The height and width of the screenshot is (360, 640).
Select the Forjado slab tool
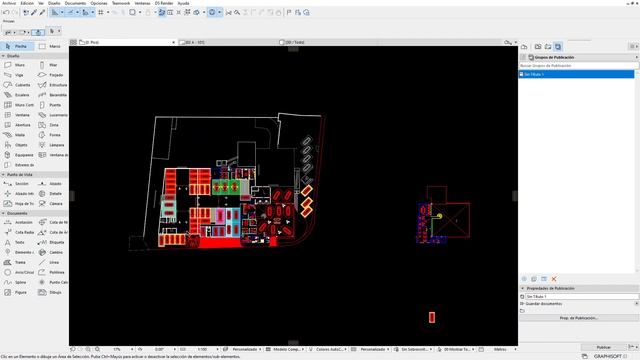point(51,75)
